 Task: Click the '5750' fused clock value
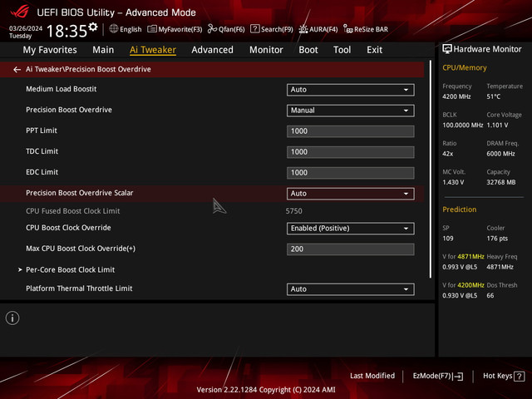pyautogui.click(x=293, y=211)
